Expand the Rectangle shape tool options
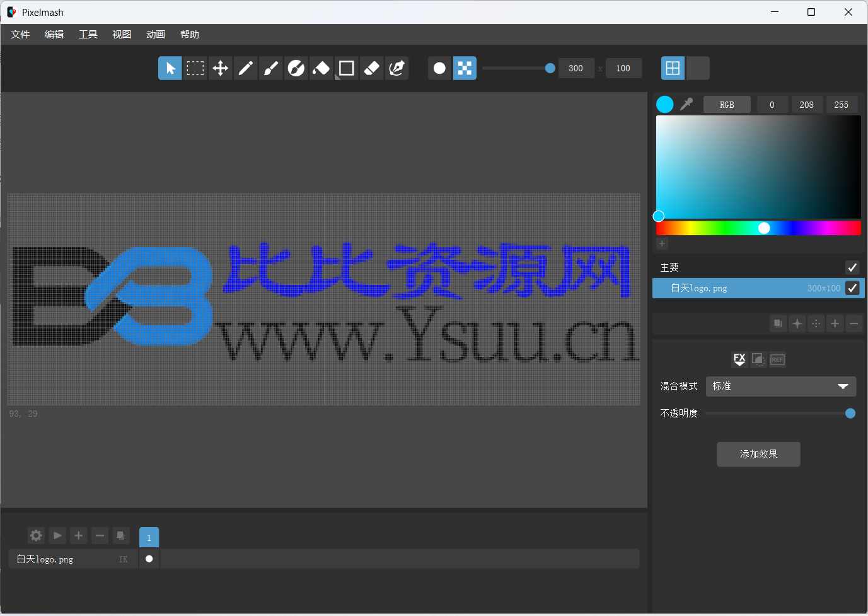Viewport: 868px width, 616px height. click(x=338, y=77)
